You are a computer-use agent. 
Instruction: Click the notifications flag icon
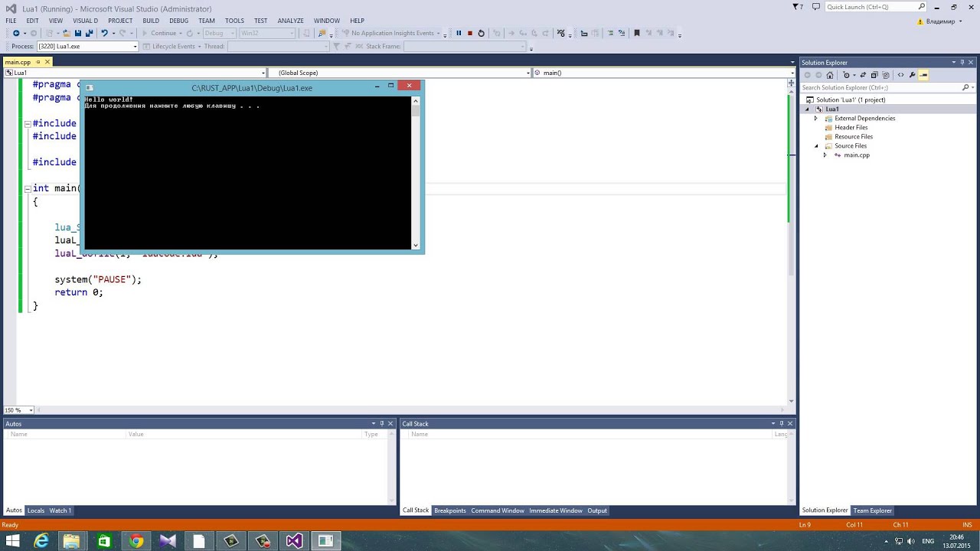[x=797, y=7]
